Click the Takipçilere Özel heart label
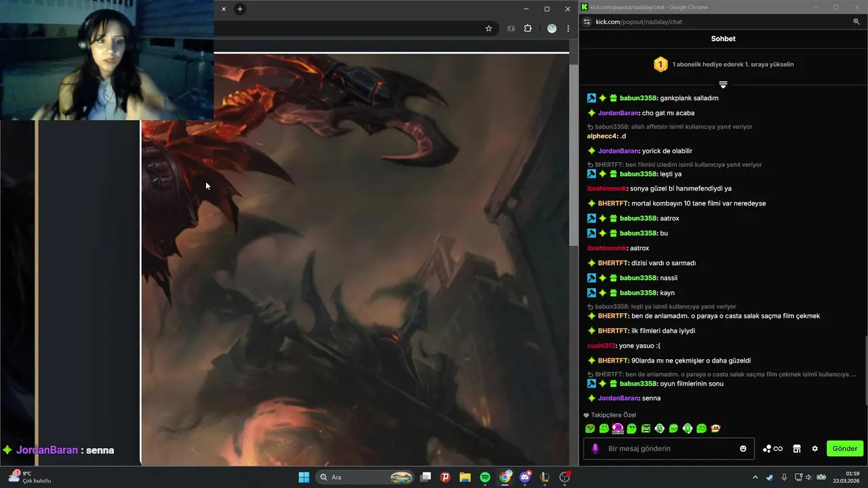Viewport: 868px width, 488px height. coord(610,415)
